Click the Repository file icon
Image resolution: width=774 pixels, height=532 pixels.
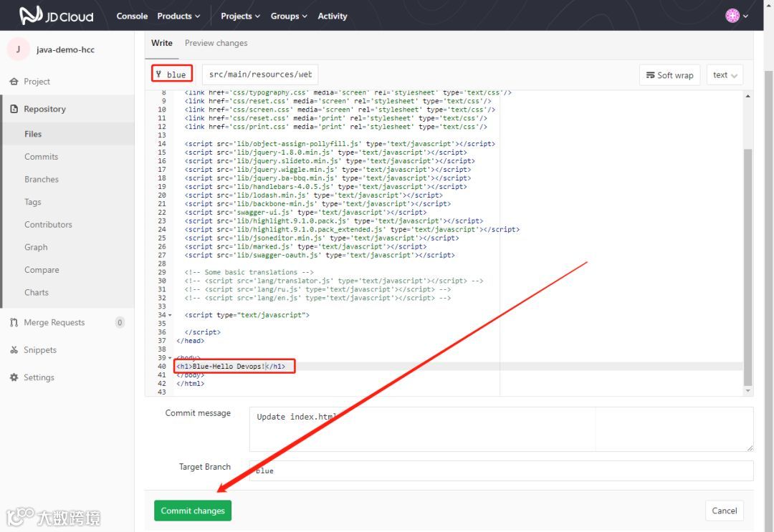pos(14,109)
